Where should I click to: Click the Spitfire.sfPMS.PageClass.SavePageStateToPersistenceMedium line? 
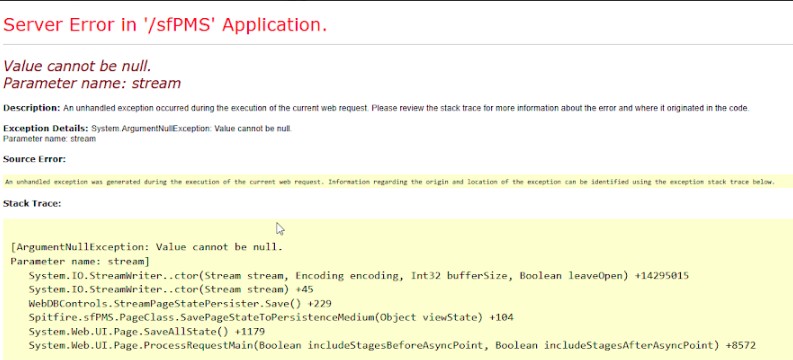271,318
